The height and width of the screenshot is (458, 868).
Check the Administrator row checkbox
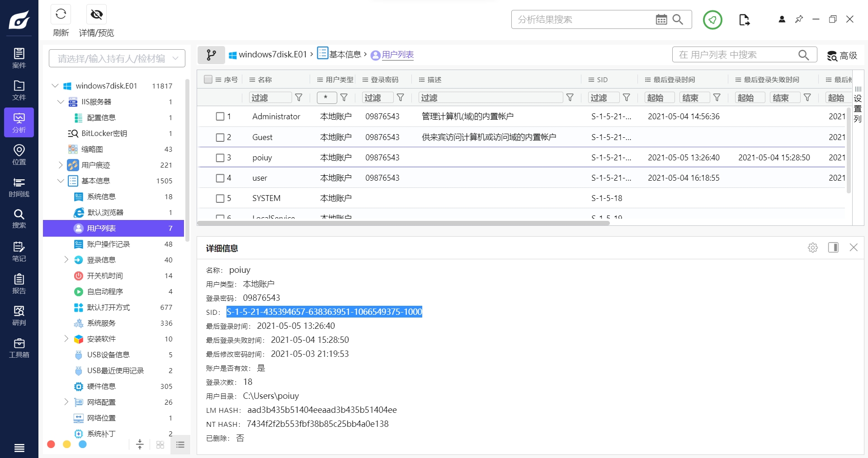point(220,117)
